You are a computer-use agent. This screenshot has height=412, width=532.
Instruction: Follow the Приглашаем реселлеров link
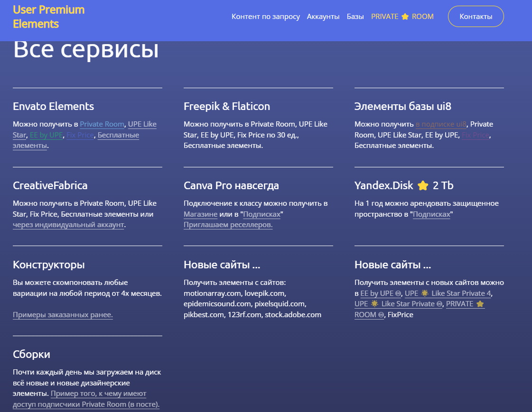pyautogui.click(x=228, y=225)
